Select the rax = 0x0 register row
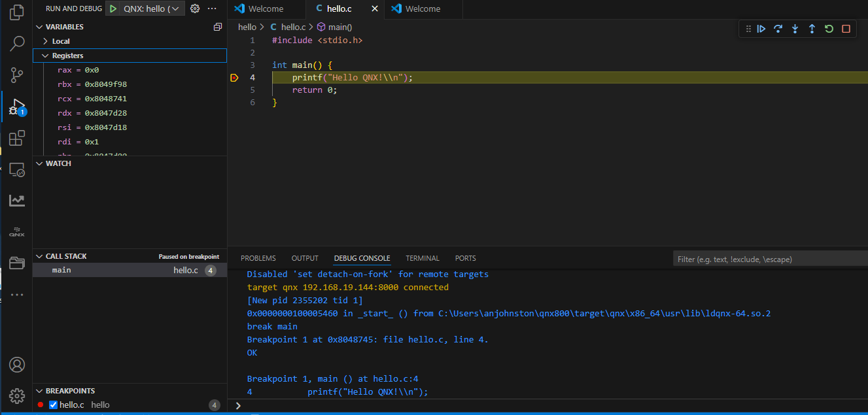 click(x=130, y=70)
